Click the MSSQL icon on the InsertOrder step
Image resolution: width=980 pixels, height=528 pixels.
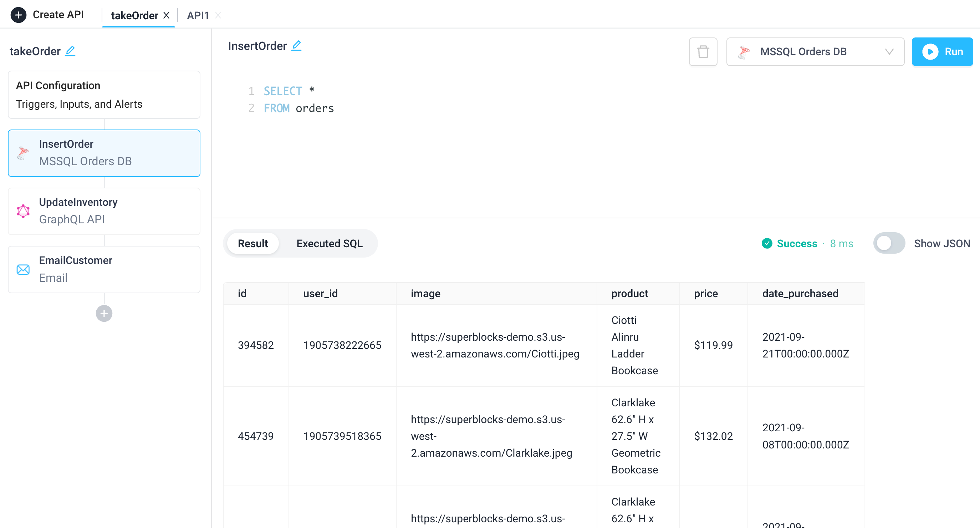point(23,153)
